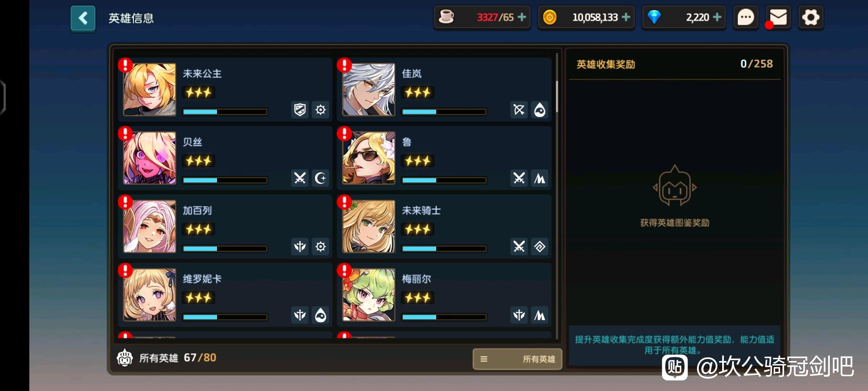
Task: Click 贝丝 experience progress bar
Action: click(x=225, y=180)
